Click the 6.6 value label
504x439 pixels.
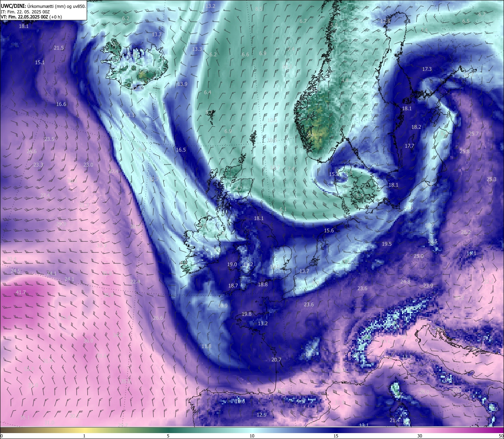click(245, 54)
